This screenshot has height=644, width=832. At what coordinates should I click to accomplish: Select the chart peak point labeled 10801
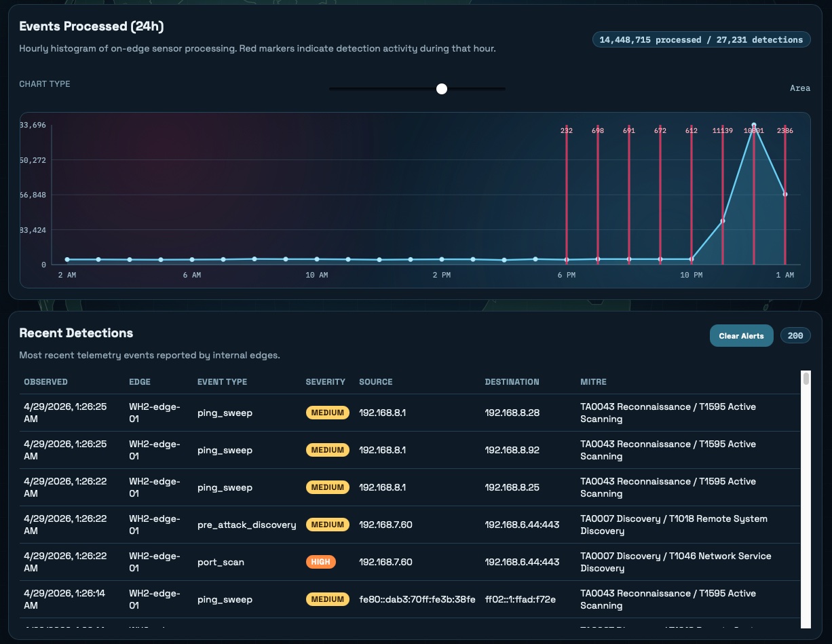pyautogui.click(x=753, y=126)
